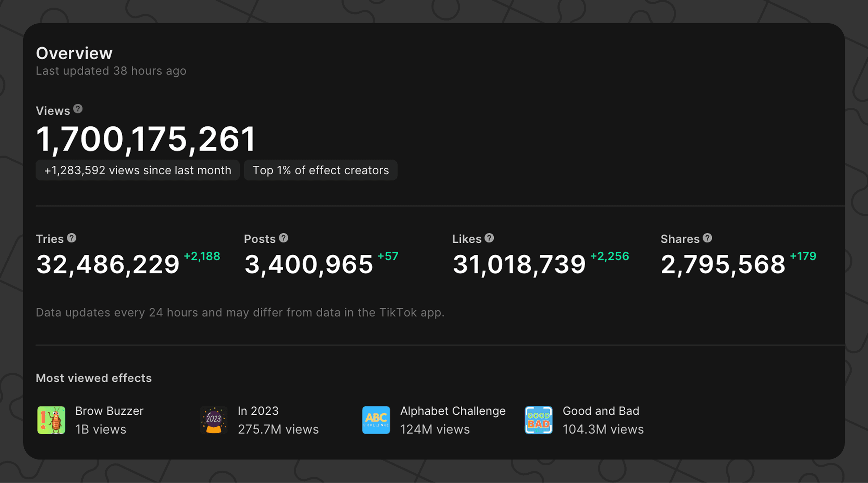Open the Brow Buzzer effect name link
The width and height of the screenshot is (868, 483).
click(x=109, y=411)
